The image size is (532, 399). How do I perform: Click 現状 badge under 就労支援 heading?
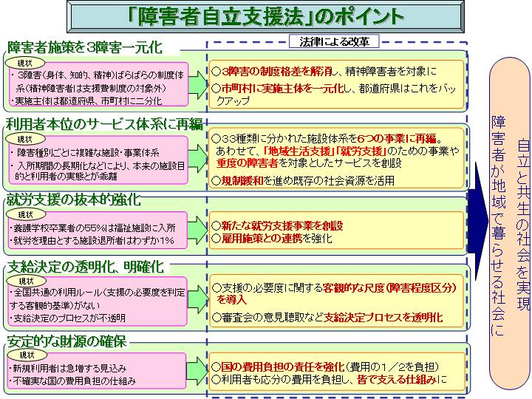click(26, 215)
